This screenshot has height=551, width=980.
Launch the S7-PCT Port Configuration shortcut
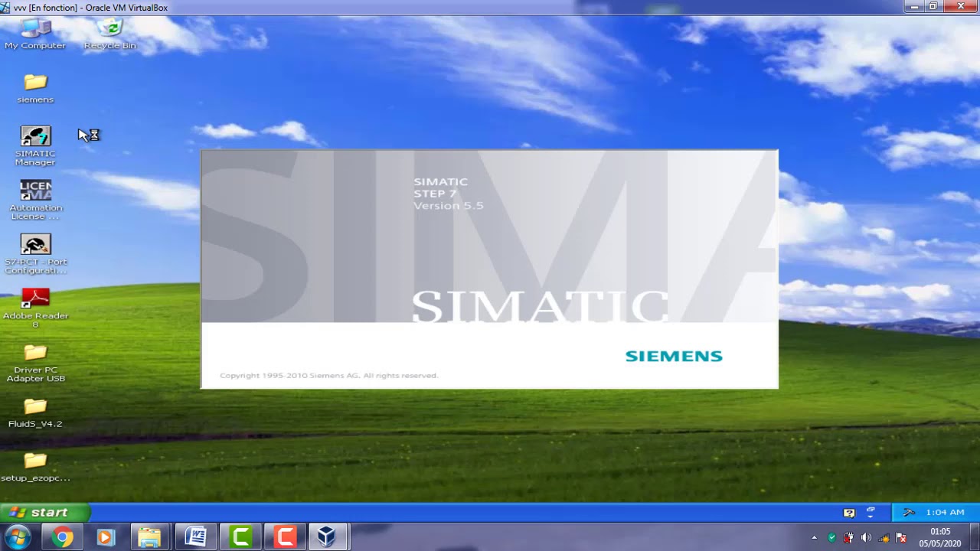35,254
